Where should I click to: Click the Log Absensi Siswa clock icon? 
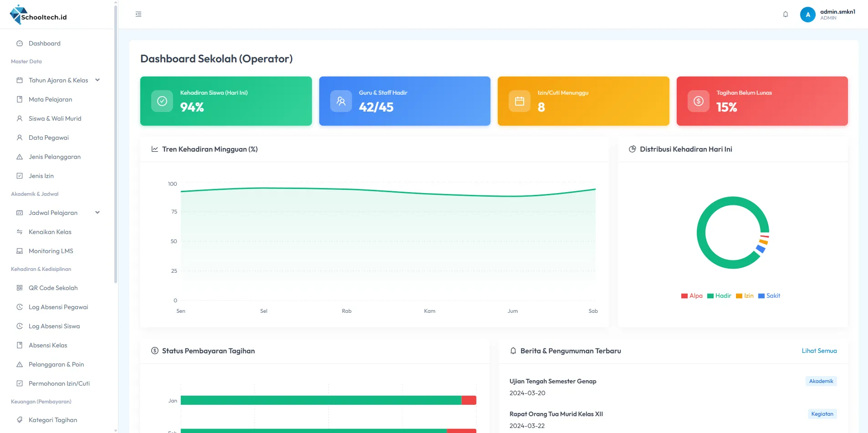(20, 326)
